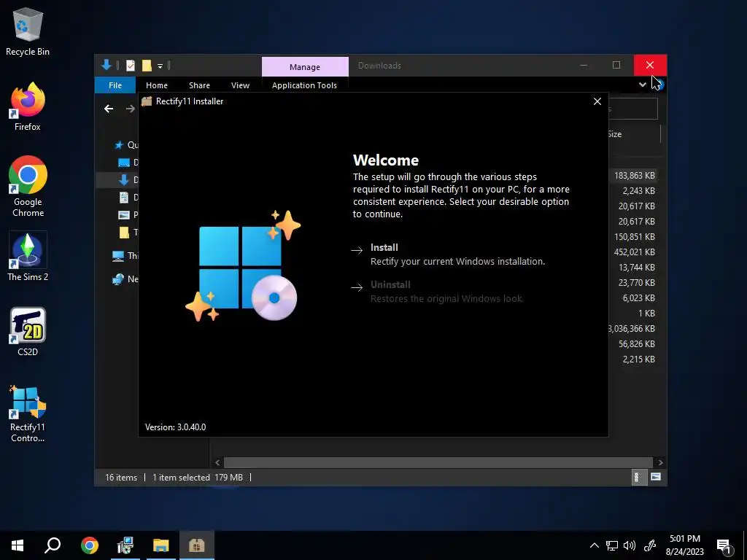Show hidden system tray icons

coord(594,545)
